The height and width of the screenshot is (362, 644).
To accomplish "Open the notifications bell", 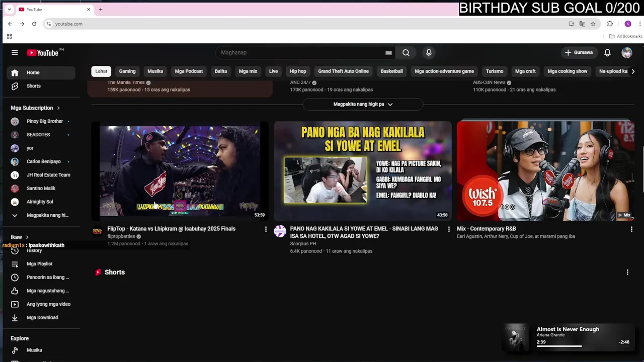I will tap(607, 53).
